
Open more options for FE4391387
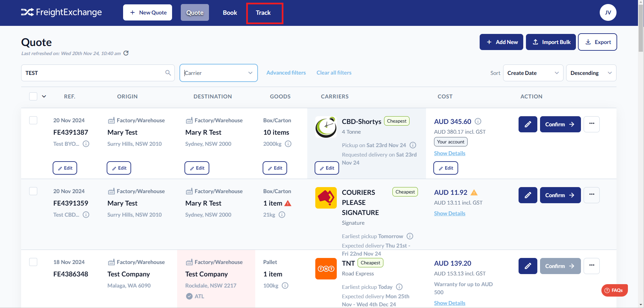pyautogui.click(x=592, y=124)
